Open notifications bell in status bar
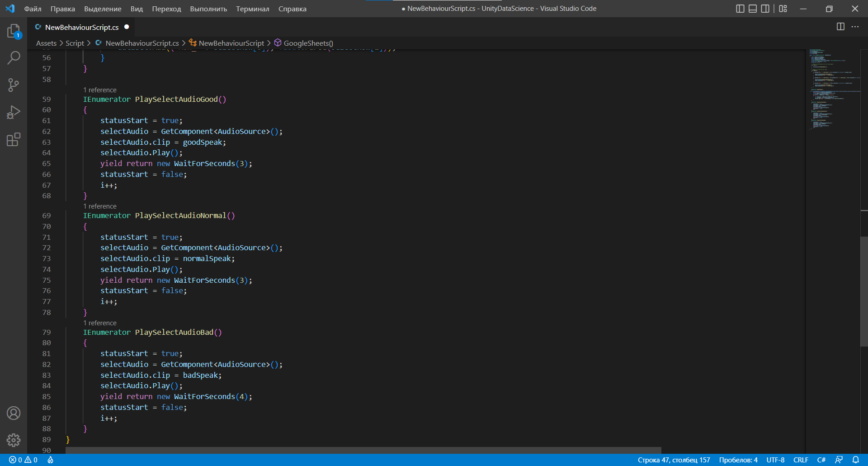The height and width of the screenshot is (466, 868). tap(855, 460)
